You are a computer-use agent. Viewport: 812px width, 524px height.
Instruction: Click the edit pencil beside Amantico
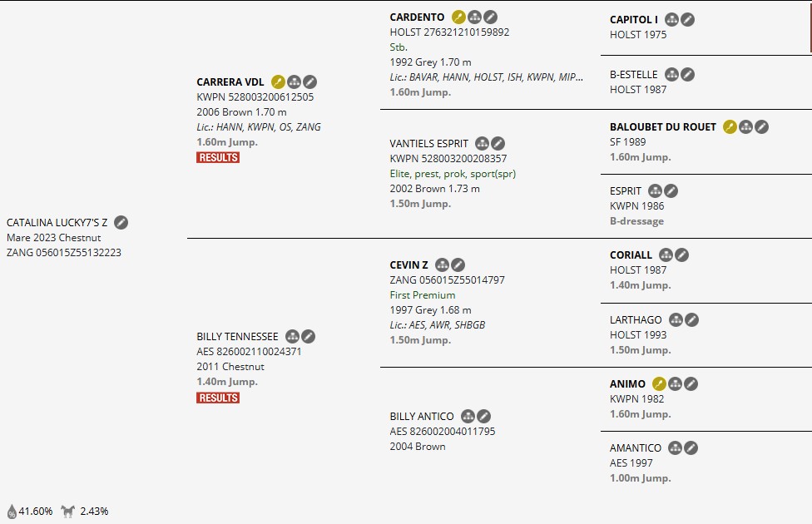click(691, 447)
